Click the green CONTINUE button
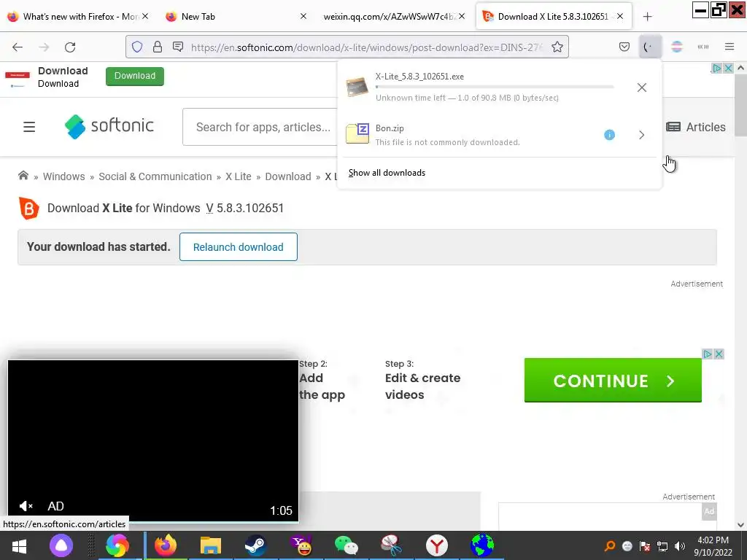This screenshot has height=560, width=747. (x=613, y=381)
